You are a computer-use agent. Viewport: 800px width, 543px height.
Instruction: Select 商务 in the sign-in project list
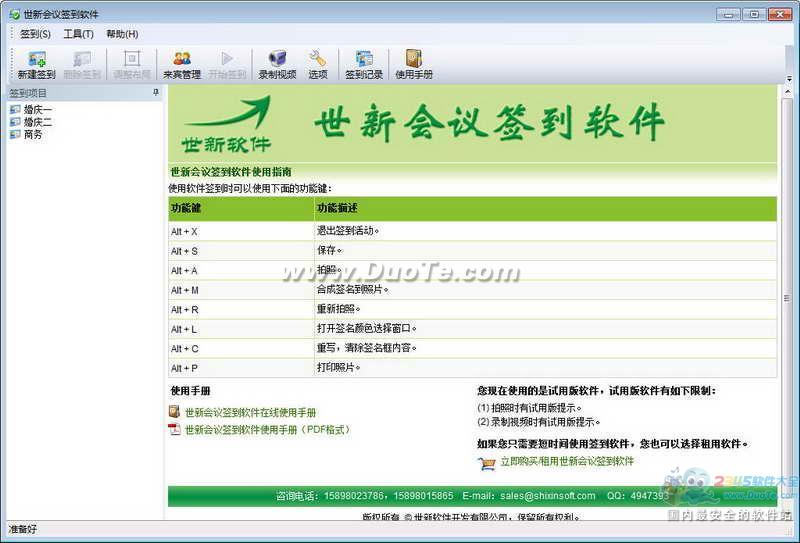[x=33, y=134]
